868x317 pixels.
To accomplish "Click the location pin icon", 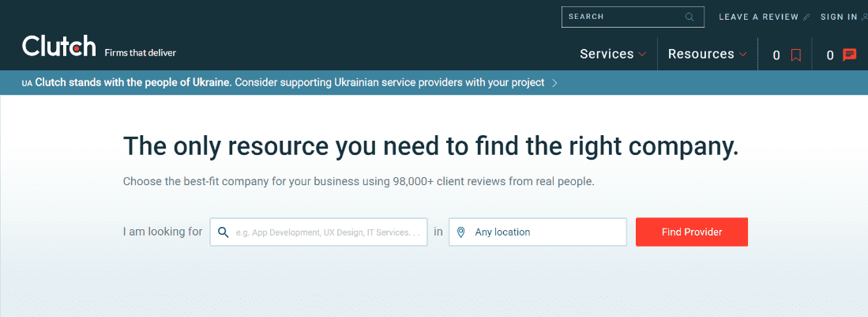I will (461, 232).
